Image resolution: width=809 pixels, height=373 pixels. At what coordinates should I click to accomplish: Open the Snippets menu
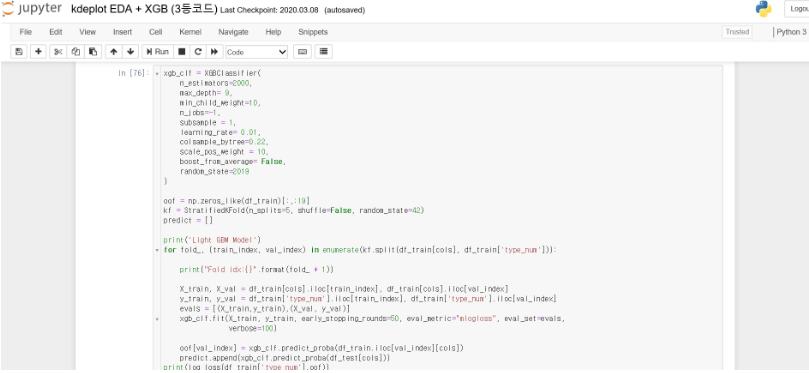tap(313, 32)
